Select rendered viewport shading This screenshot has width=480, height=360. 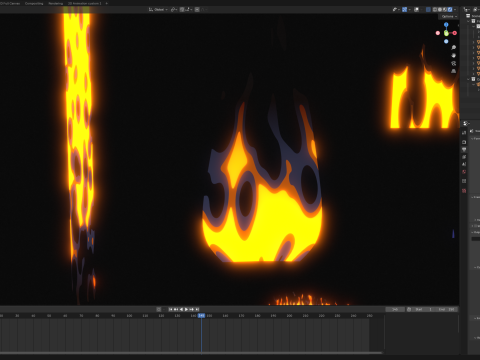coord(450,10)
